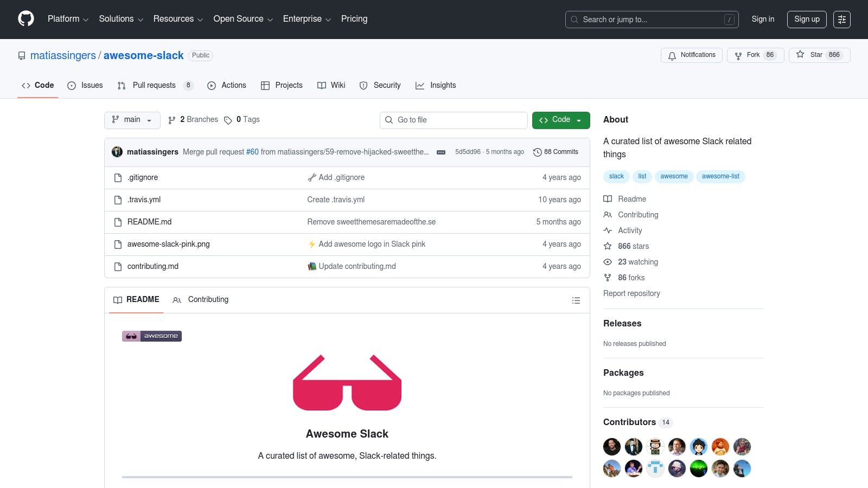Open the Contributors 14 heading link
868x488 pixels.
coord(637,422)
